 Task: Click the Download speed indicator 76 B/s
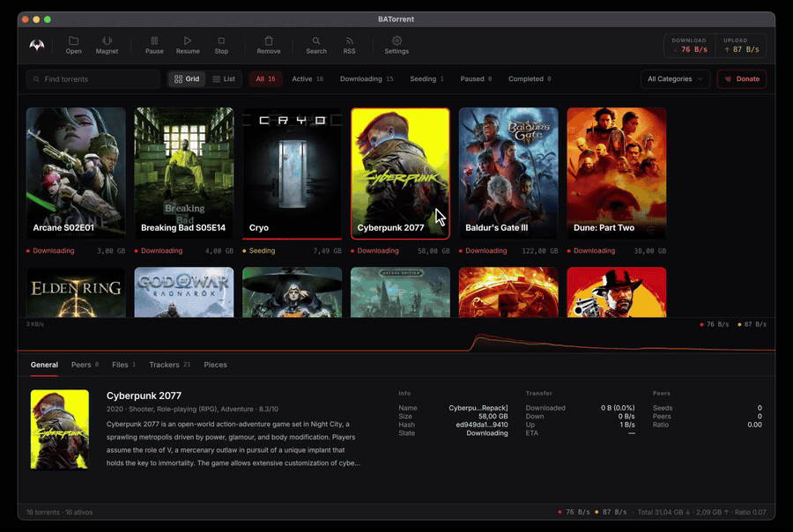point(690,46)
